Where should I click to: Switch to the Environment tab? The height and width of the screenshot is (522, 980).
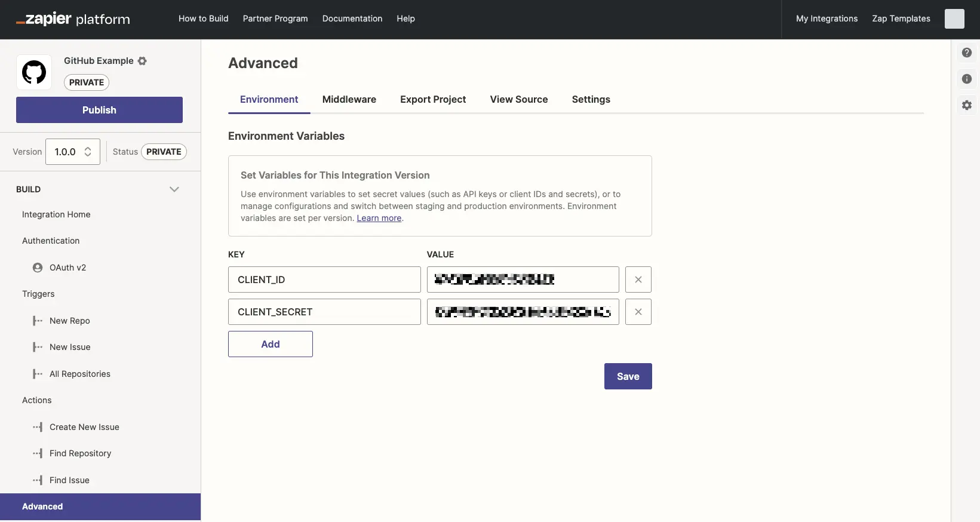tap(269, 99)
